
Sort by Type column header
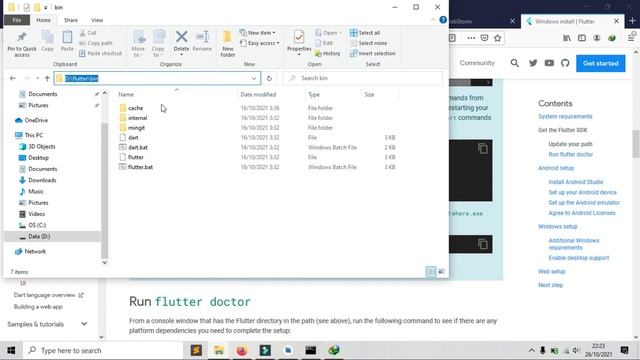pyautogui.click(x=314, y=95)
